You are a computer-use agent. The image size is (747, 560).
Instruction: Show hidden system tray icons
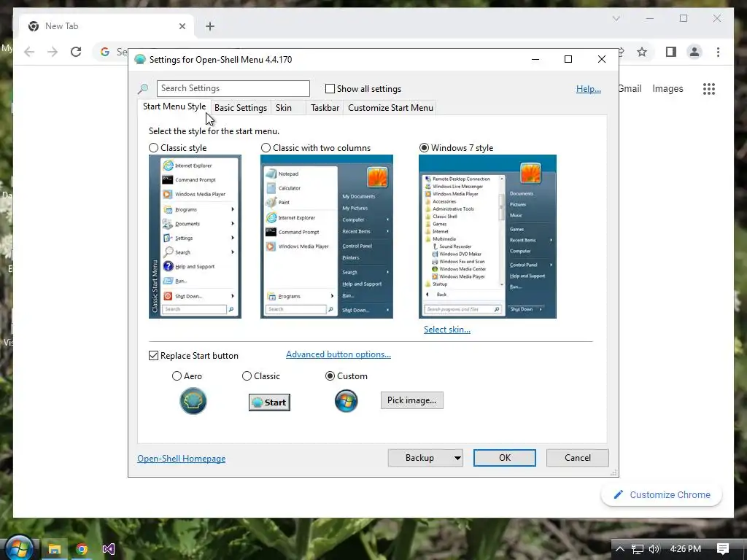click(619, 548)
